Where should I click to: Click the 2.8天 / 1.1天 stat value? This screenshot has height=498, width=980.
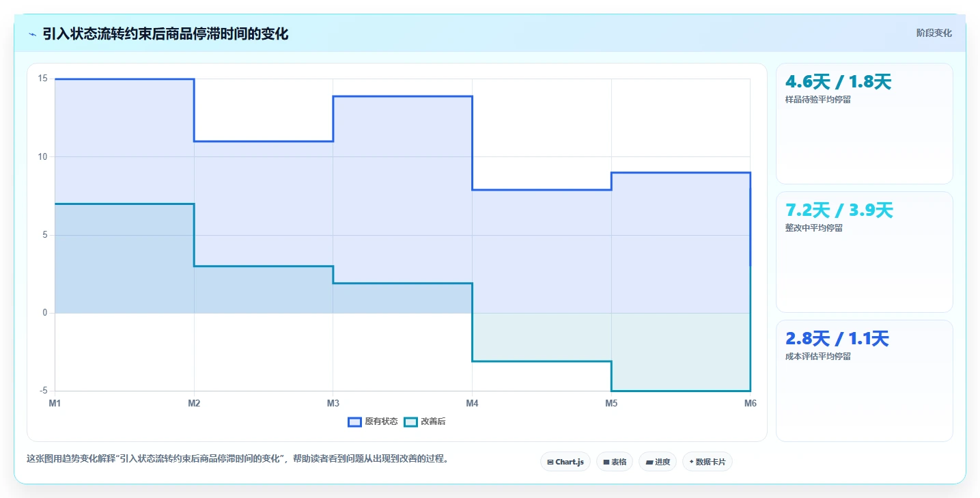pos(837,339)
